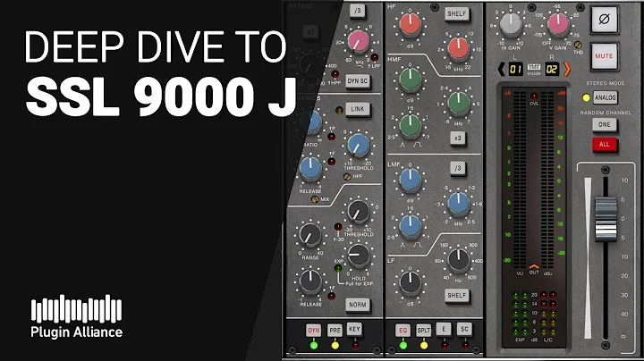The width and height of the screenshot is (644, 361).
Task: Toggle the PRE dynamics button
Action: (335, 330)
